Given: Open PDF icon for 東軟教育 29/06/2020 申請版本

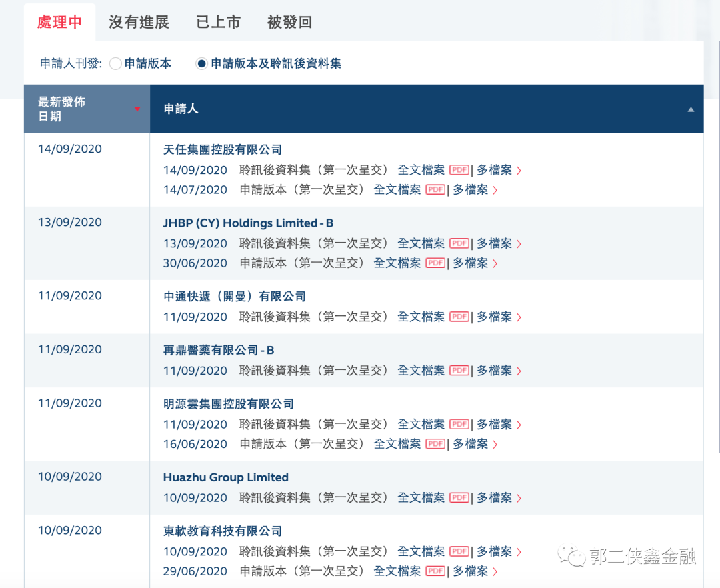Looking at the screenshot, I should click(435, 571).
